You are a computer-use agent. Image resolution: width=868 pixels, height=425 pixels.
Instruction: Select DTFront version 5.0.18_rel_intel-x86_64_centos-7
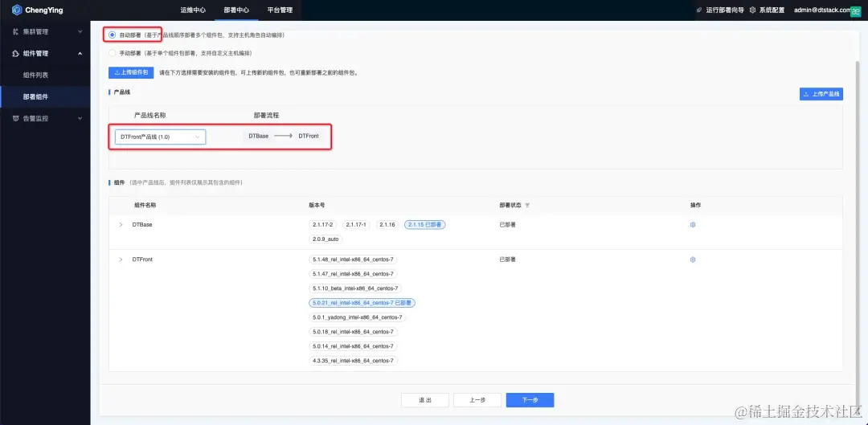click(353, 332)
